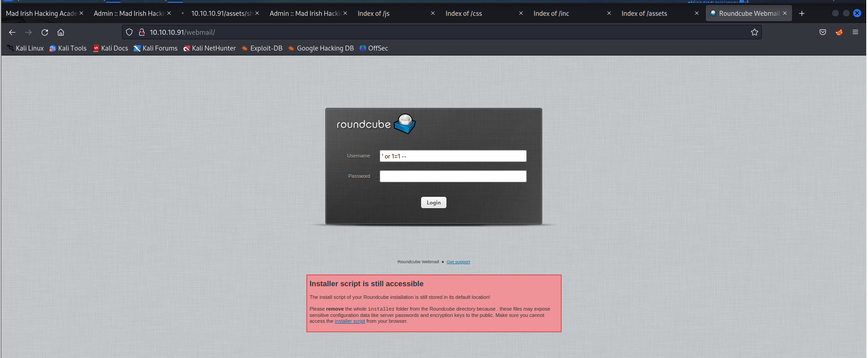Bookmark this page with the star
The width and height of the screenshot is (868, 358).
(755, 33)
